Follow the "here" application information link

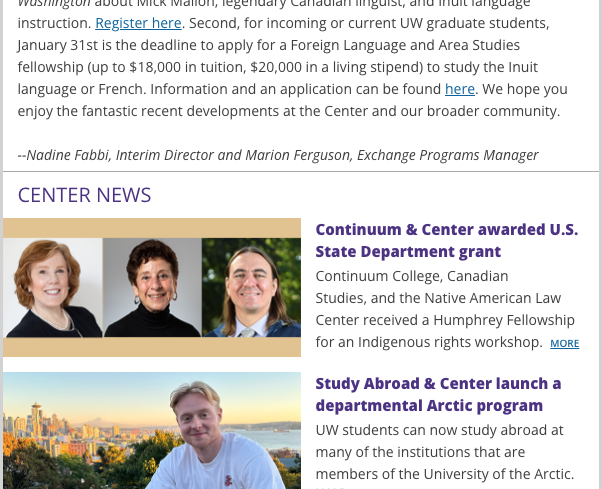tap(460, 89)
